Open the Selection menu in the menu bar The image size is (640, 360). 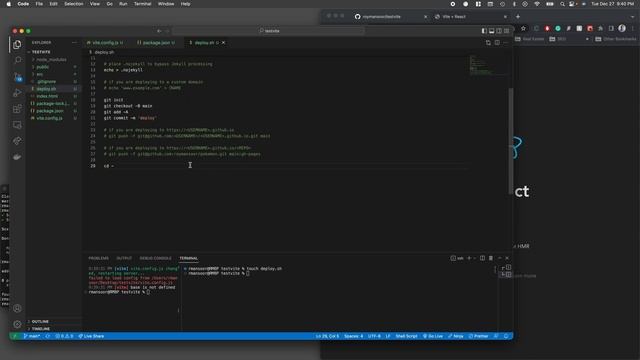73,4
